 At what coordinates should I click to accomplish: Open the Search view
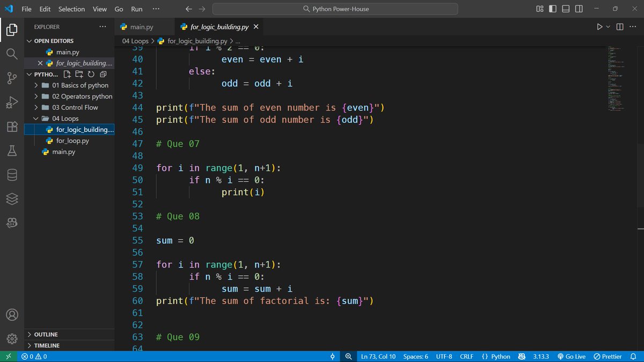12,54
